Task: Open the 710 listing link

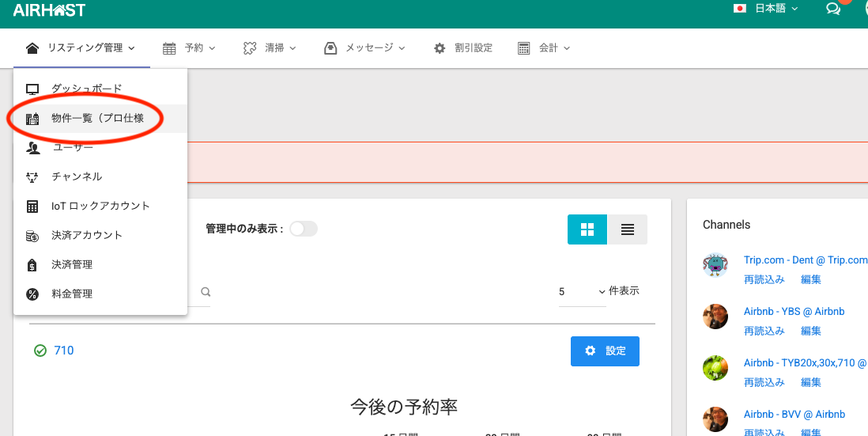Action: click(64, 351)
